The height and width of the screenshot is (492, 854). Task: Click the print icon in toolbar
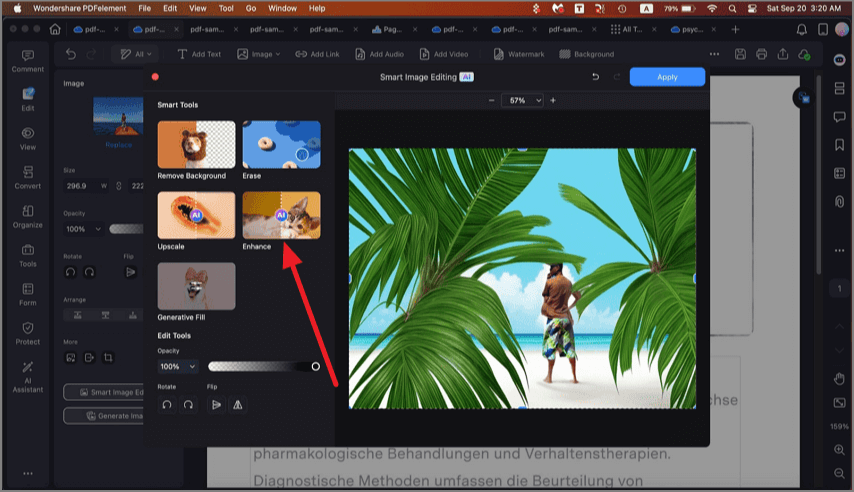tap(761, 54)
